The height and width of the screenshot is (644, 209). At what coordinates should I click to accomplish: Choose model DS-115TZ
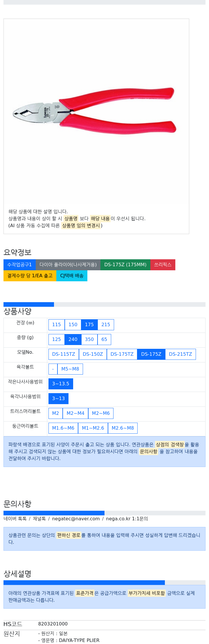[x=64, y=354]
